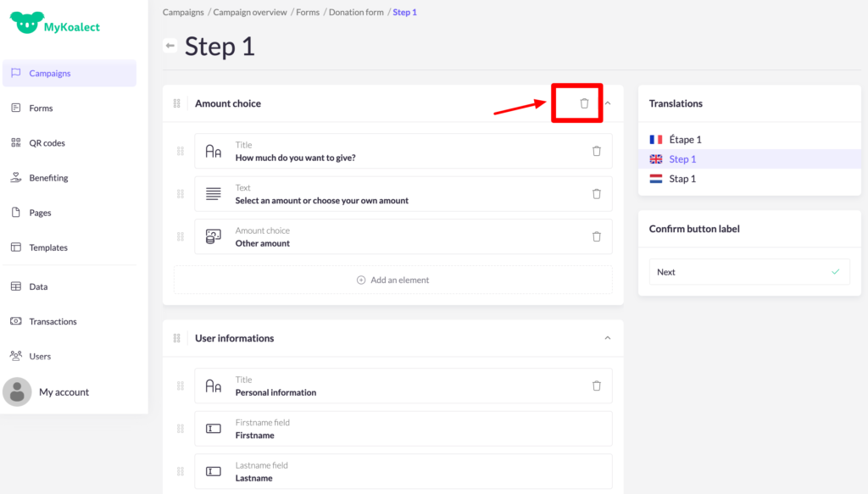Remove the 'Select an amount' text element
Screen dimensions: 868x494
pos(596,194)
